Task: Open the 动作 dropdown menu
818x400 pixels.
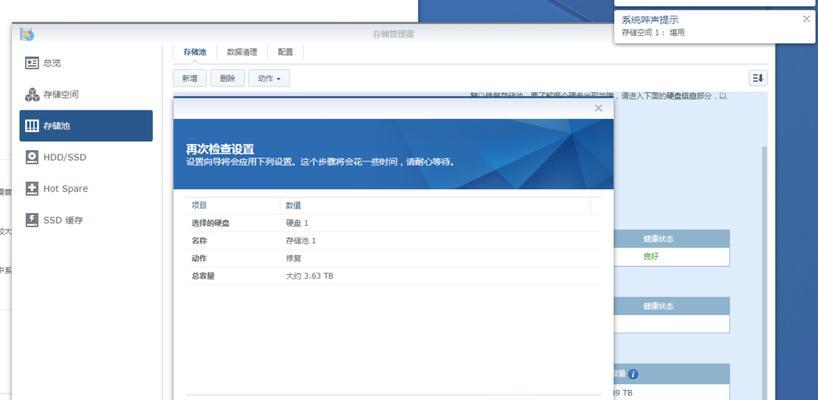Action: click(x=269, y=78)
